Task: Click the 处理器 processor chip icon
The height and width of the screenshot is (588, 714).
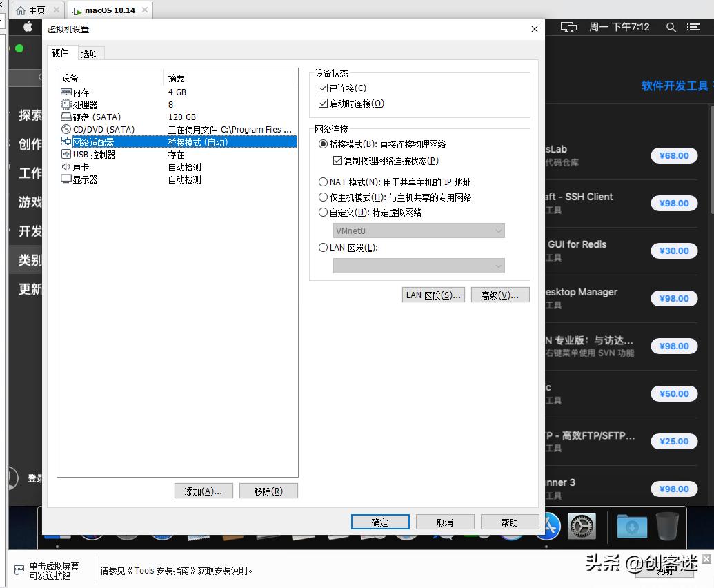Action: (x=66, y=104)
